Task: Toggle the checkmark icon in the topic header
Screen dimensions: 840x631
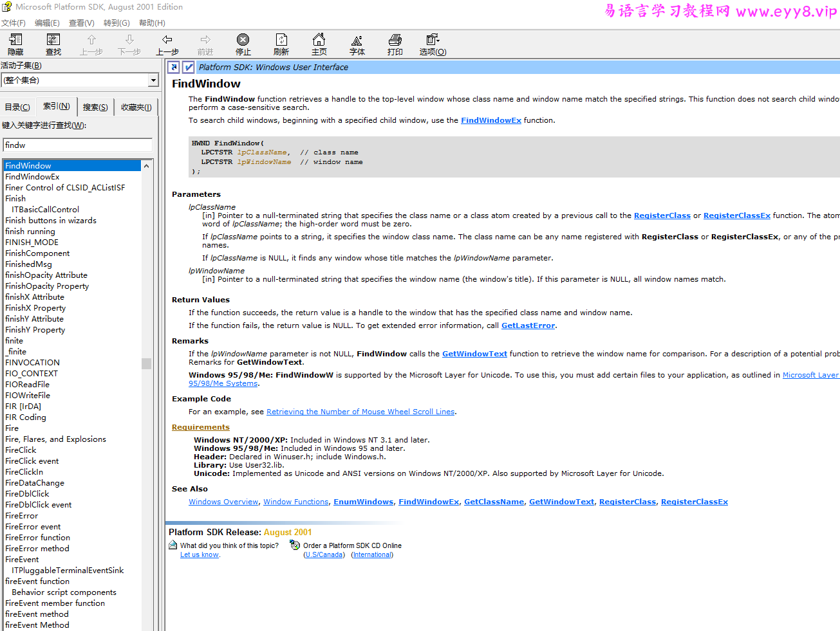Action: click(189, 67)
